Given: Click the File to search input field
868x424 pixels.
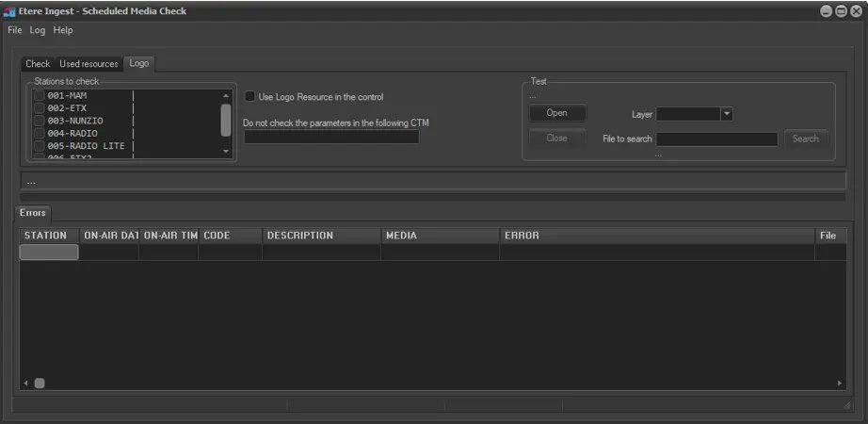Looking at the screenshot, I should [x=716, y=139].
